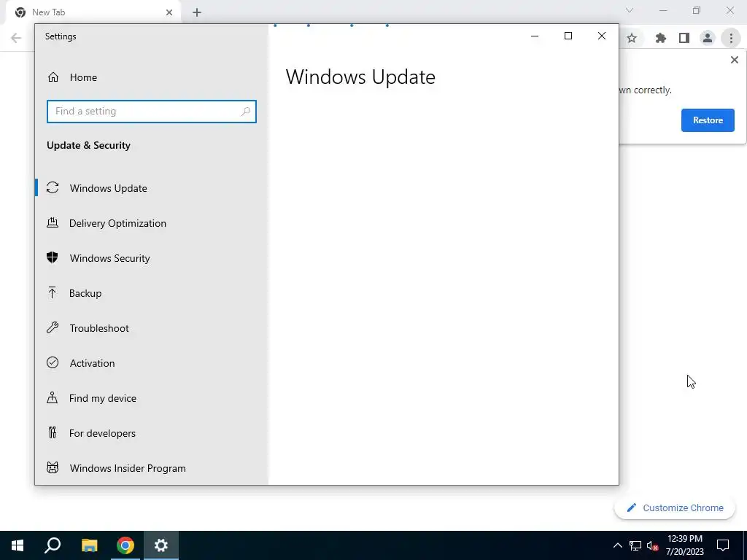Click the Find a setting search box

tap(152, 112)
